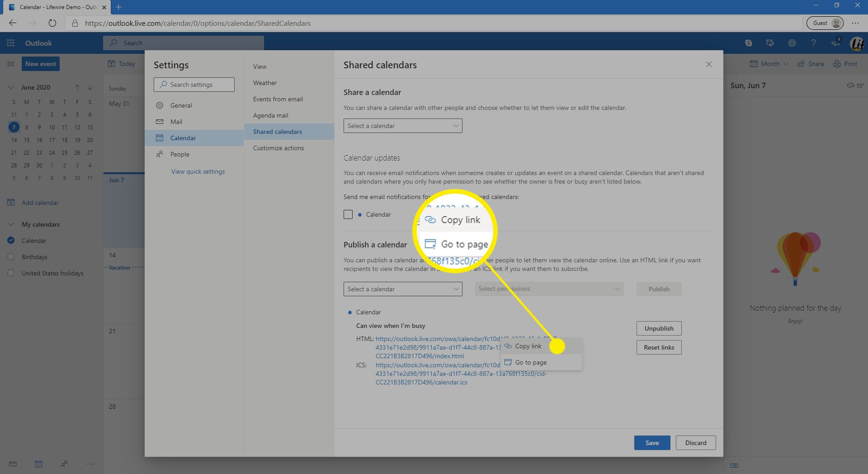Click the Guest profile button
This screenshot has width=868, height=474.
point(825,23)
